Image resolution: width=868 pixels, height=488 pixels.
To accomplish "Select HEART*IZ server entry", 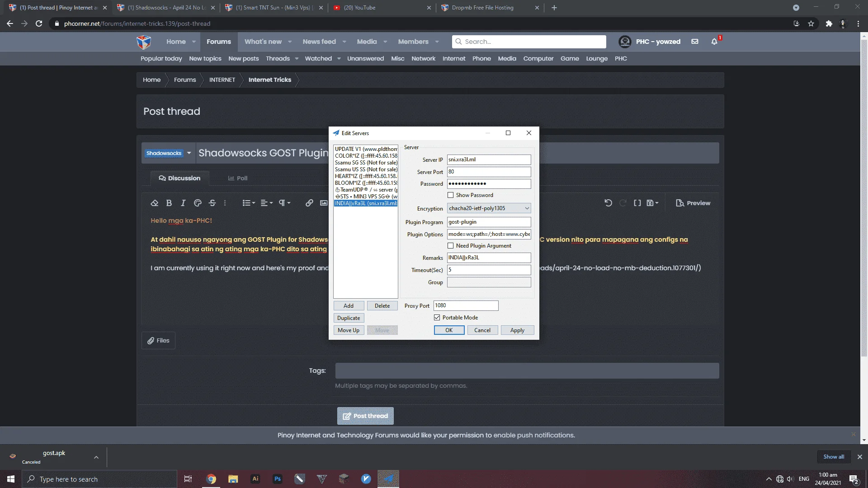I will pyautogui.click(x=366, y=176).
